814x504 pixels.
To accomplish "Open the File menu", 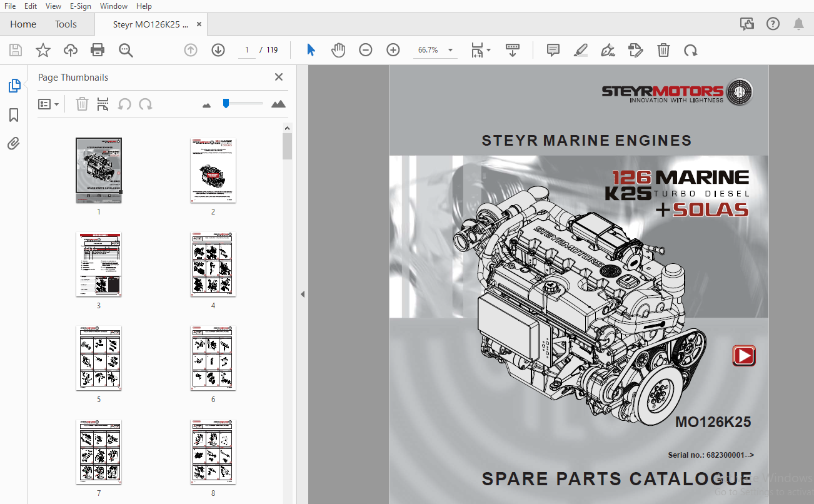I will (x=10, y=6).
